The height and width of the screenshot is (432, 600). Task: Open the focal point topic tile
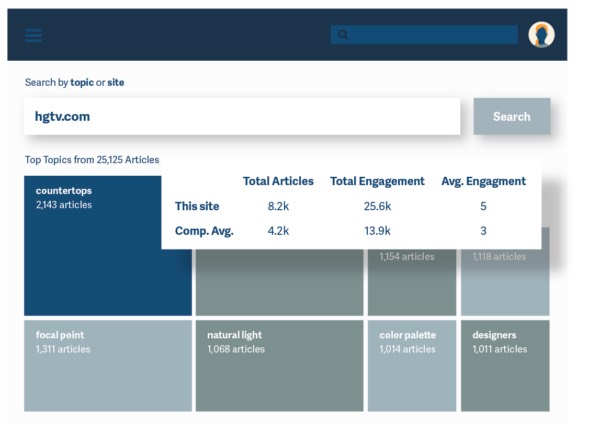(x=107, y=365)
